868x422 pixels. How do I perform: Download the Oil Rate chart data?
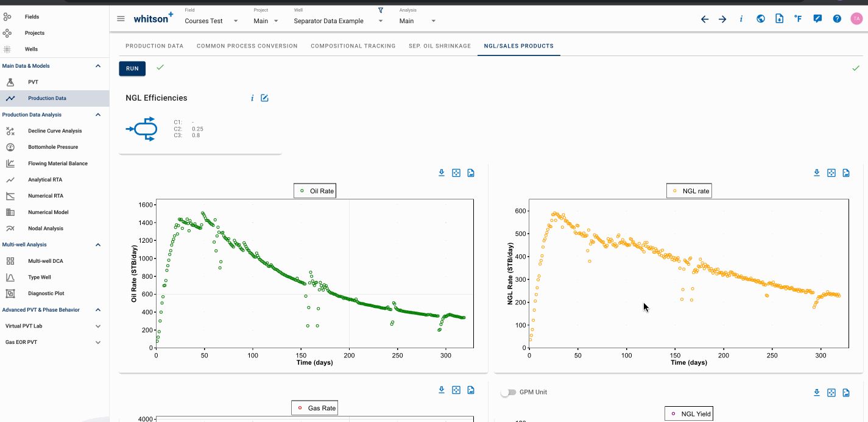[x=442, y=173]
